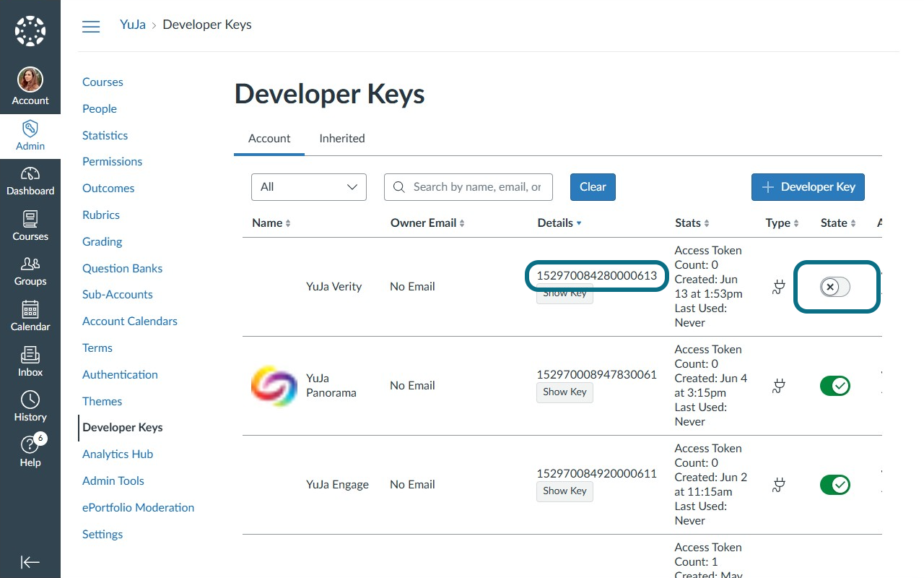Viewport: 924px width, 578px height.
Task: Open Outcomes in admin menu
Action: [x=108, y=189]
